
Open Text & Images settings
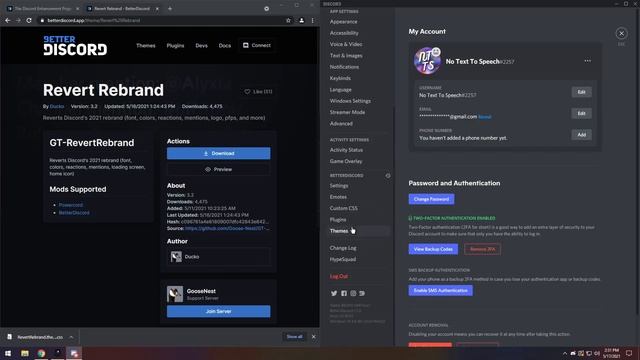346,56
